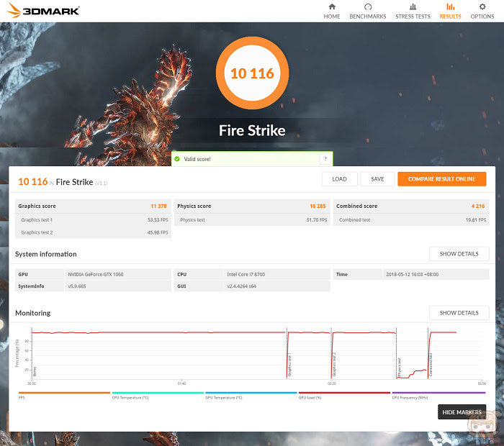The image size is (504, 446).
Task: Show details for System information
Action: 459,254
